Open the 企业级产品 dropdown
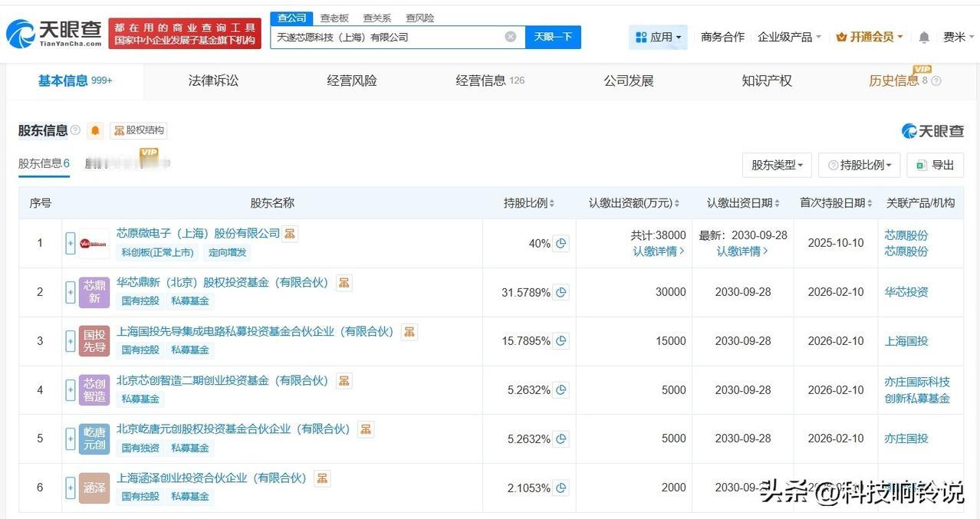The image size is (980, 519). tap(789, 37)
